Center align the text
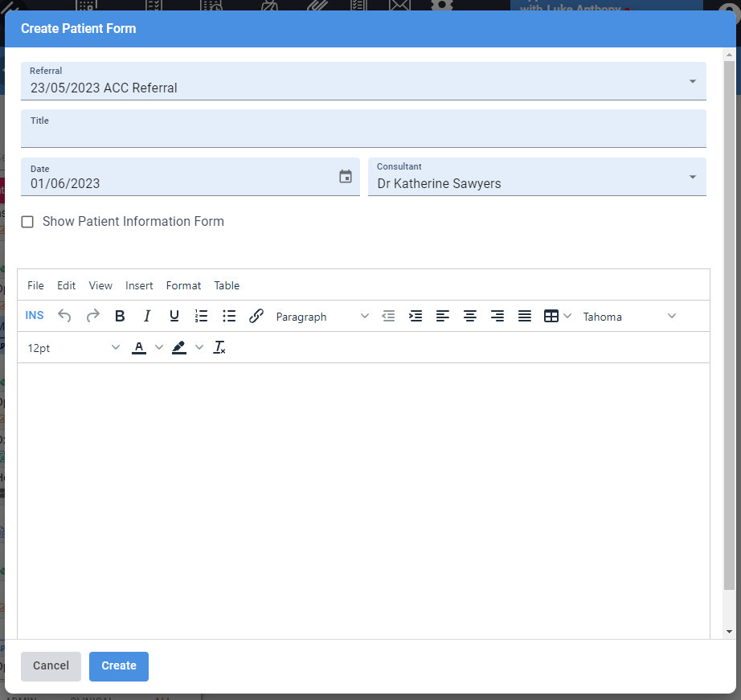Viewport: 741px width, 700px height. tap(470, 317)
